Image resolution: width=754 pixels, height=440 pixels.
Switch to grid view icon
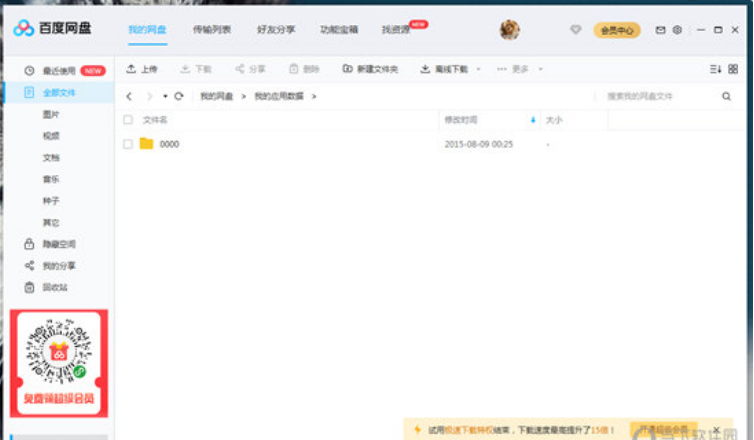[x=733, y=69]
